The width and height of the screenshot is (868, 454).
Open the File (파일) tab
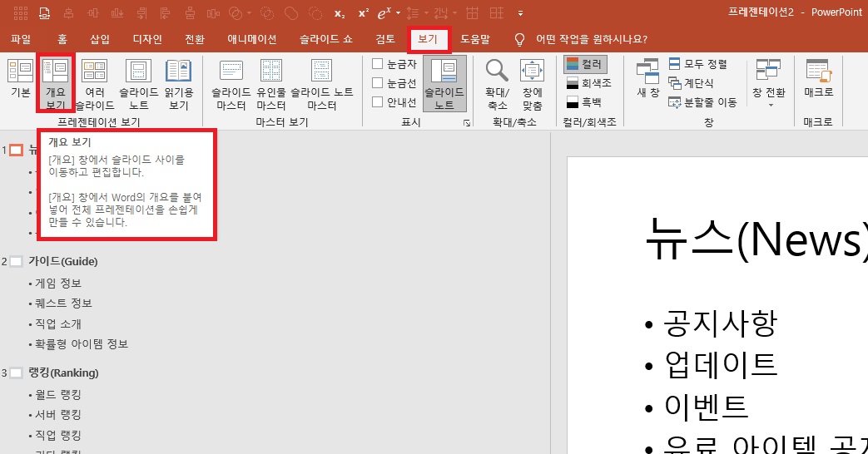coord(21,39)
